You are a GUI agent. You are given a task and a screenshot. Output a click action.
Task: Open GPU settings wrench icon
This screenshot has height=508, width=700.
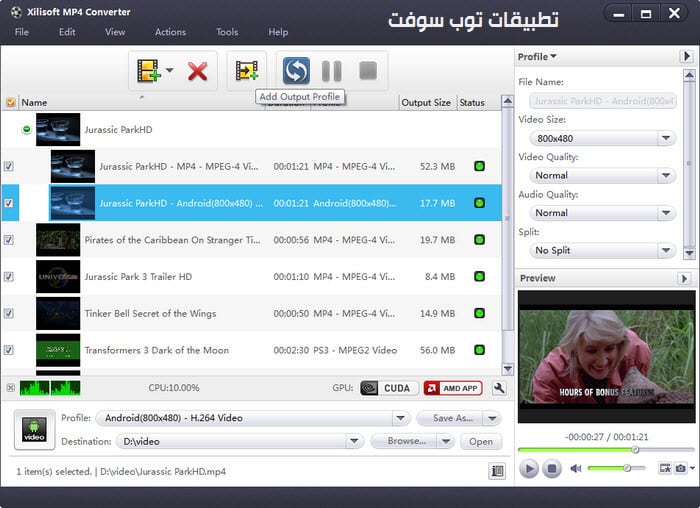pos(499,388)
